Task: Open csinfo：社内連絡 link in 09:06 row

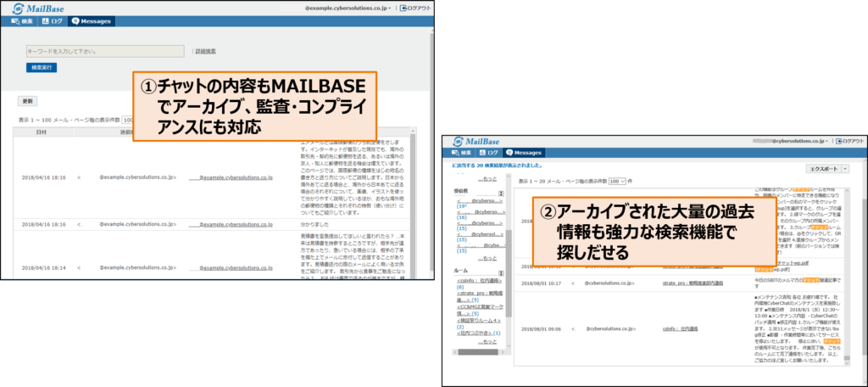Action: tap(680, 328)
